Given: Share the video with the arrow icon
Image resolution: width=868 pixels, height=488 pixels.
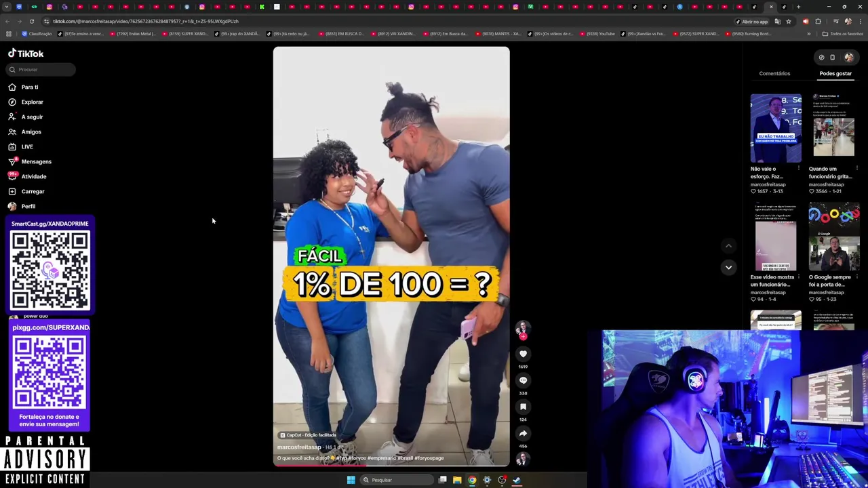Looking at the screenshot, I should tap(523, 433).
